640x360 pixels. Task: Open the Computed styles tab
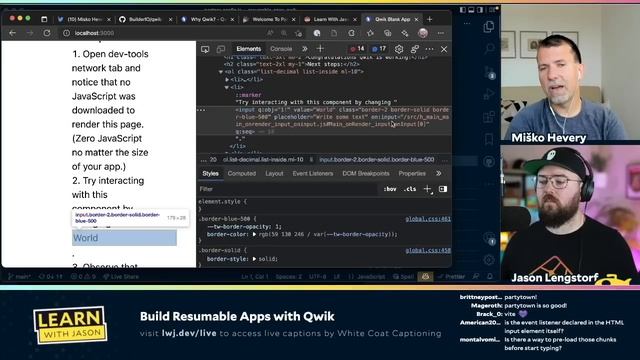point(242,173)
